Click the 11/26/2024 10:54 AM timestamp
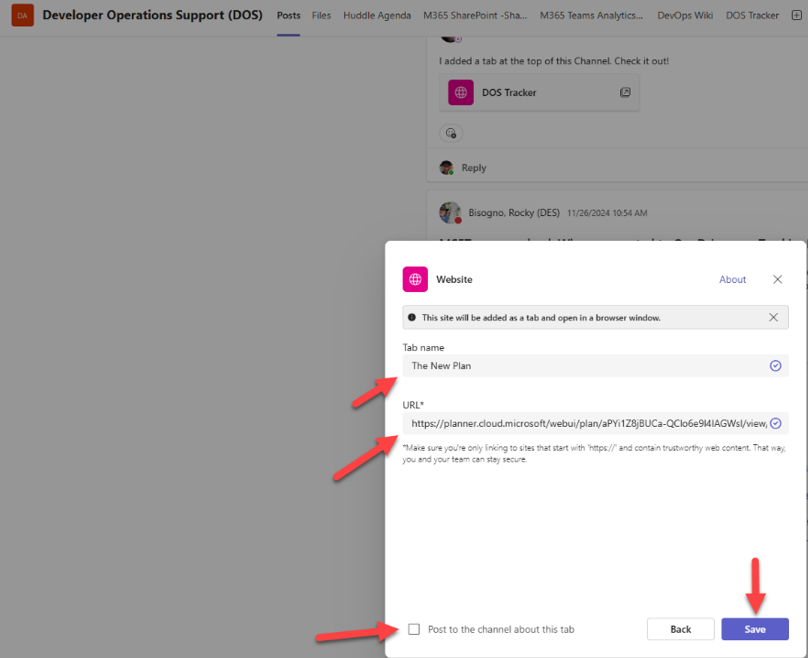 [607, 213]
